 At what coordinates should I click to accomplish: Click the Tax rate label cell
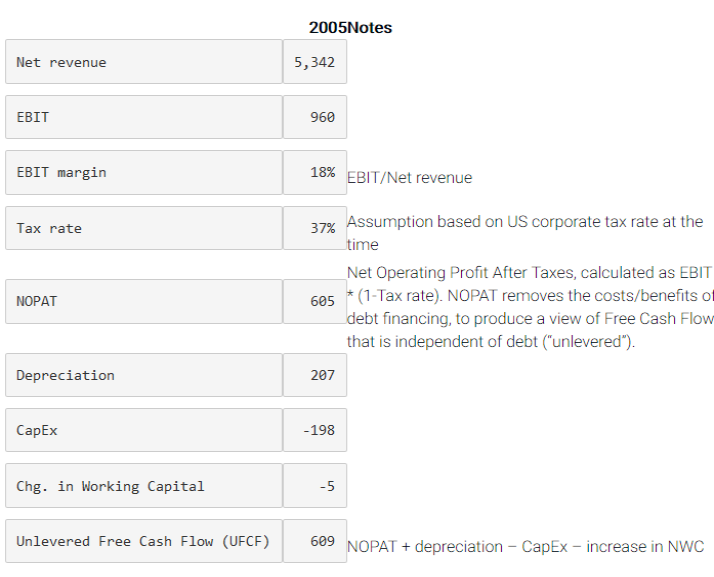pyautogui.click(x=144, y=228)
